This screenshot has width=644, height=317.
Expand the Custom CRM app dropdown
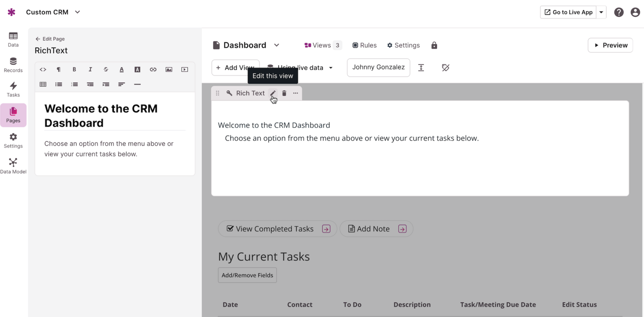78,12
